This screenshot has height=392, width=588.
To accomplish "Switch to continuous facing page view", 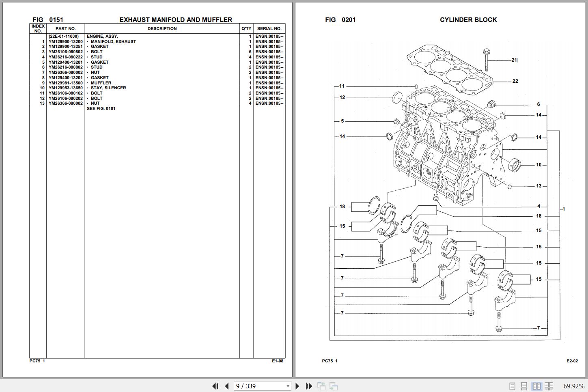I will click(x=549, y=386).
